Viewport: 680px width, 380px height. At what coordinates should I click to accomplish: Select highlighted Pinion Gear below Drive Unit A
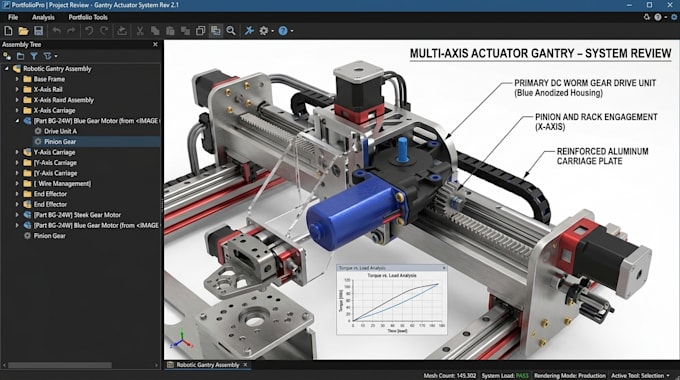[96, 141]
